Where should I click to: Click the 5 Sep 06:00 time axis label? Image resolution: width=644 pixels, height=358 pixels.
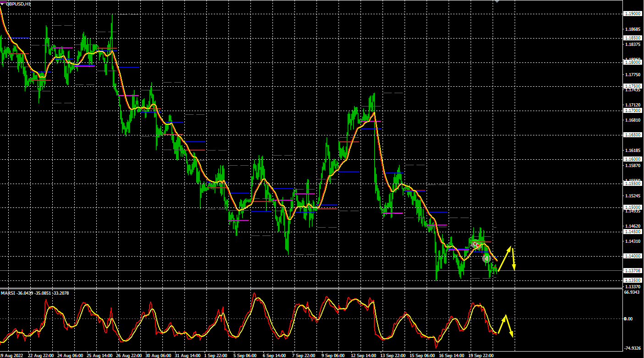pyautogui.click(x=244, y=355)
